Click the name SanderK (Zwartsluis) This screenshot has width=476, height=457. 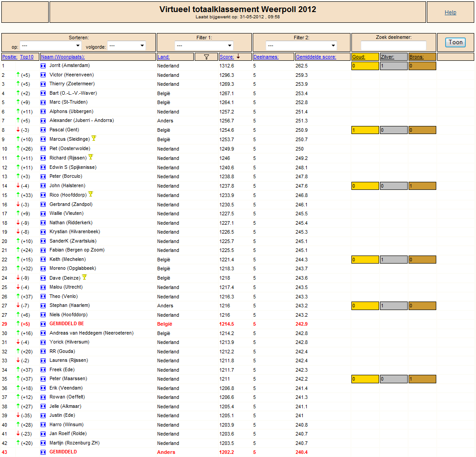tap(73, 241)
